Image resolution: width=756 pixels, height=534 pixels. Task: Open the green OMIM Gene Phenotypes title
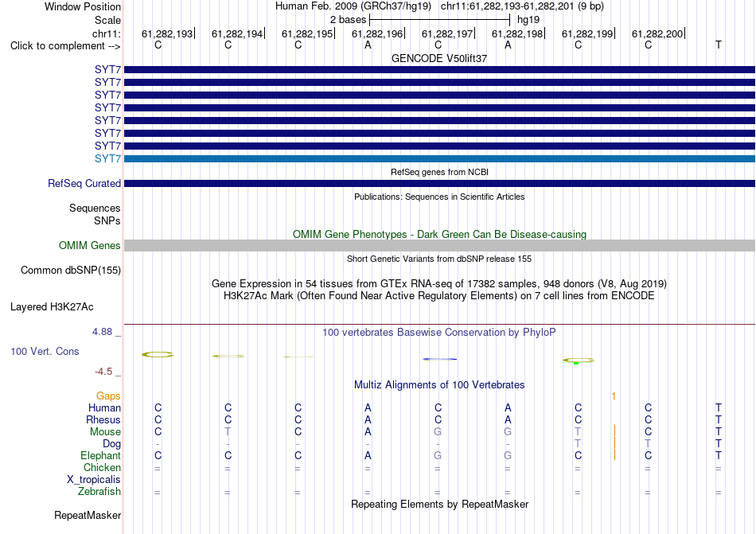(439, 234)
